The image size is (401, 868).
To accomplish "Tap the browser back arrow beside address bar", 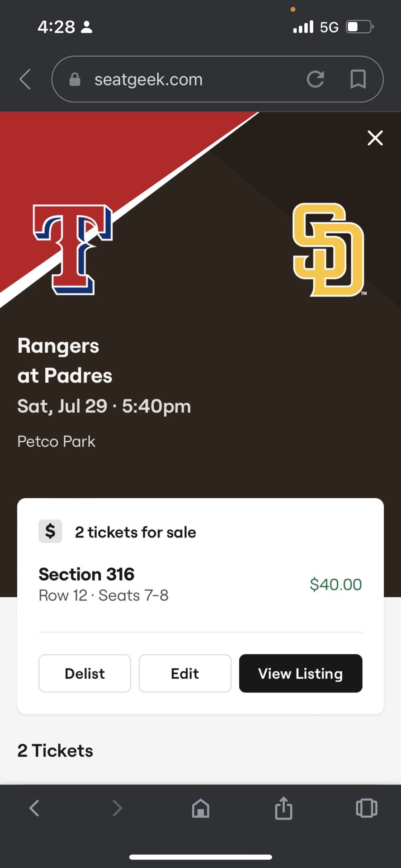I will [25, 80].
